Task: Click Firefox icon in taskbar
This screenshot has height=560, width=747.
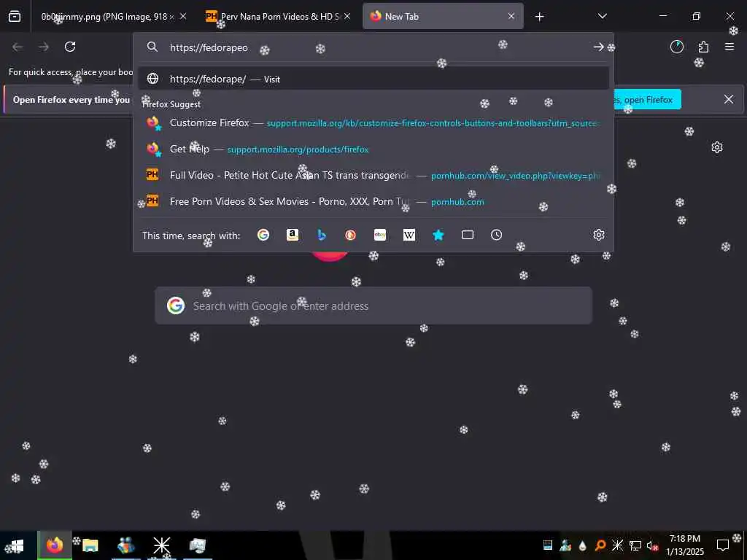Action: [54, 545]
